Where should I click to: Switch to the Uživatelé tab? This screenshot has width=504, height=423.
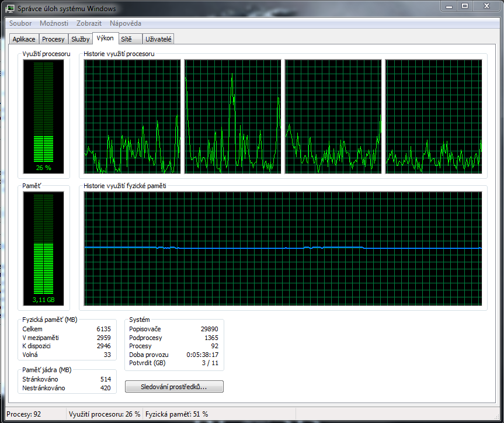158,39
